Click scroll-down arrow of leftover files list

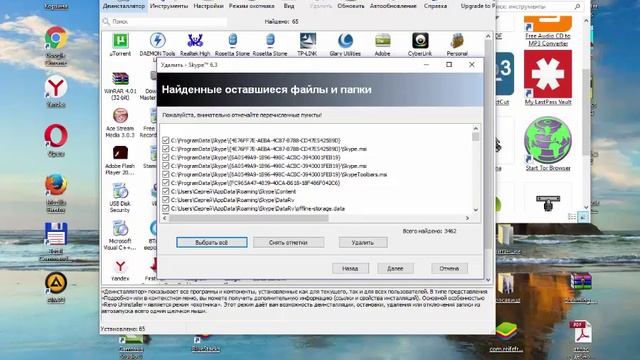(x=476, y=210)
